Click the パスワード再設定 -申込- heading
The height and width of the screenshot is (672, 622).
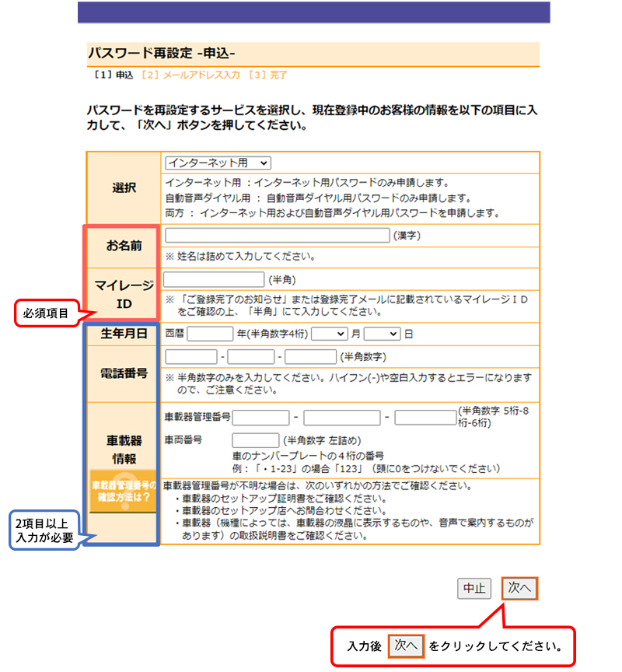(x=162, y=53)
